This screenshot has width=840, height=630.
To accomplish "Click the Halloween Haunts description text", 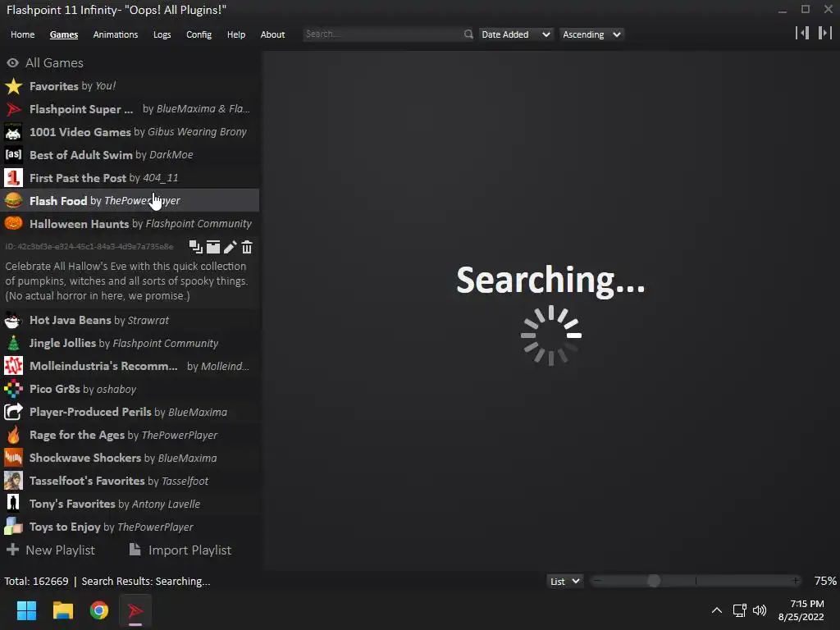I will click(126, 281).
